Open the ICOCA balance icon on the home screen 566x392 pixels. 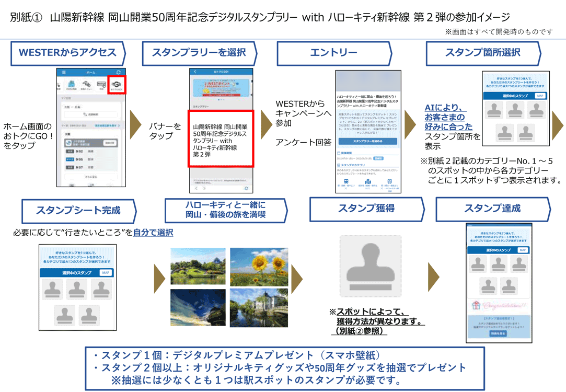point(72,85)
